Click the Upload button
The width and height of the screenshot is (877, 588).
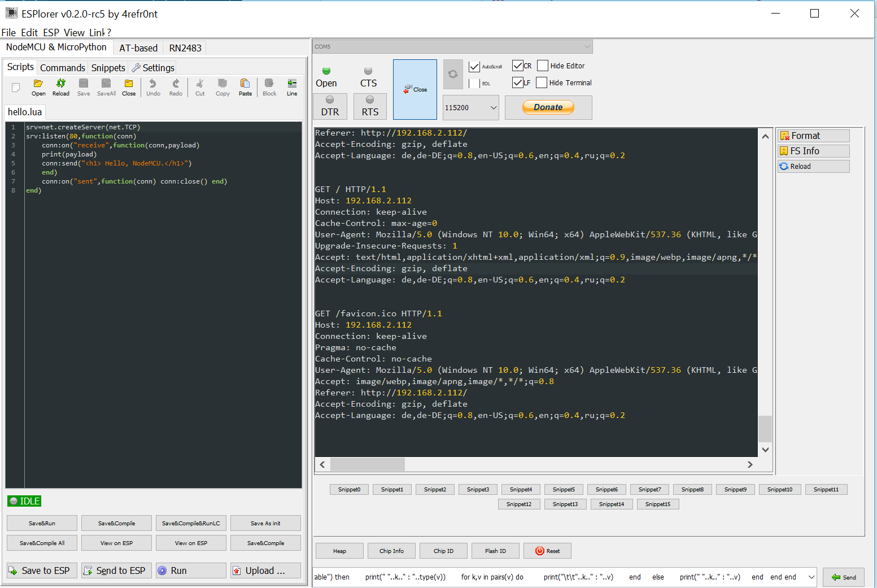point(265,570)
